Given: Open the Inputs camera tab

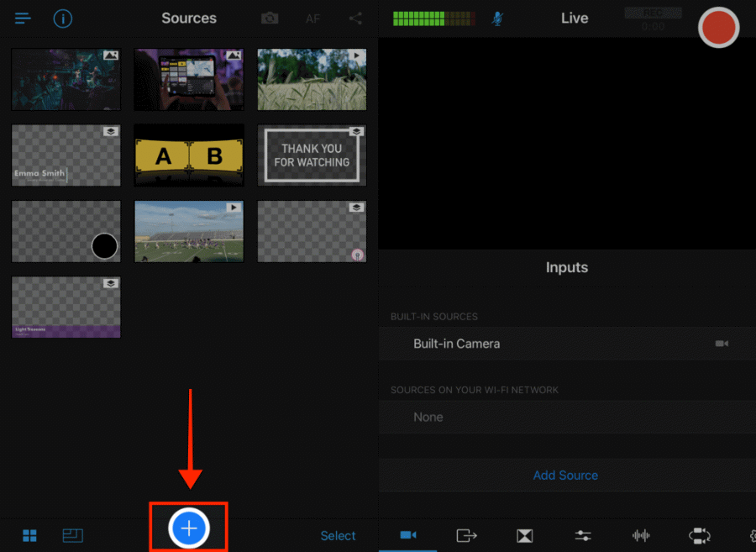Looking at the screenshot, I should coord(408,535).
